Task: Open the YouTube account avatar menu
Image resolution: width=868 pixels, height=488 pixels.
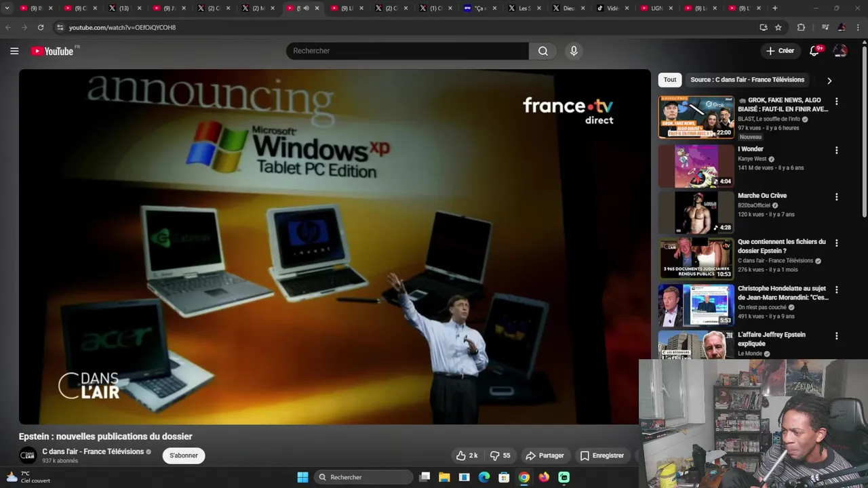Action: tap(840, 51)
